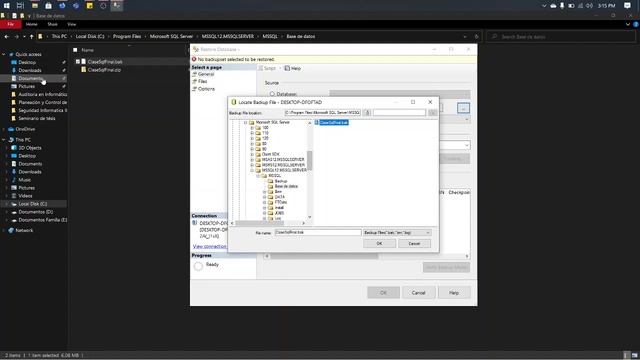
Task: Expand the 100 folder in the tree
Action: [252, 128]
